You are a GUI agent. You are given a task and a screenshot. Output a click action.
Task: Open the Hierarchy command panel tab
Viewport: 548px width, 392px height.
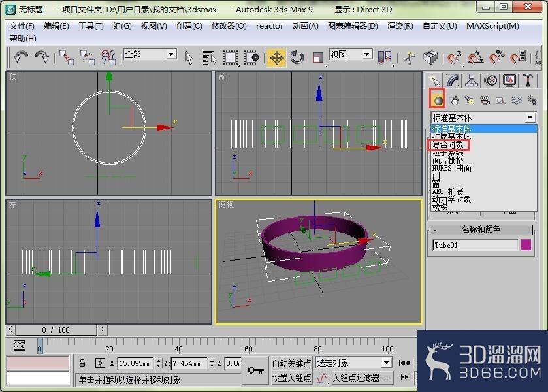472,80
